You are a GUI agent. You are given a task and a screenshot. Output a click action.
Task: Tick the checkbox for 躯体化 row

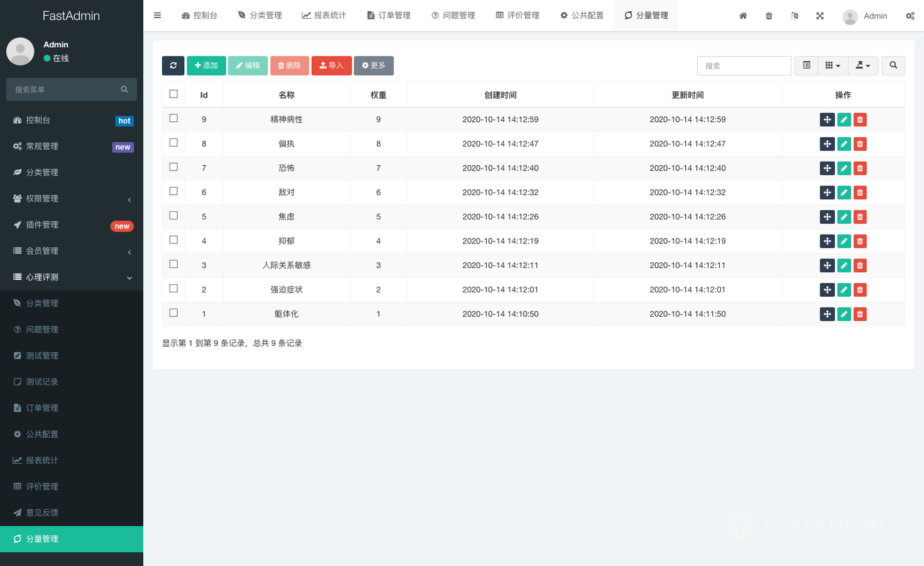173,313
